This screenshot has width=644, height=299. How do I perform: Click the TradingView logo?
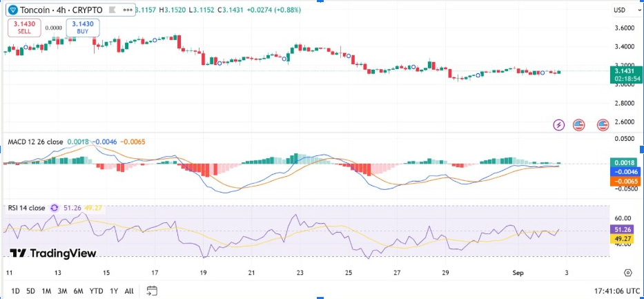(53, 253)
